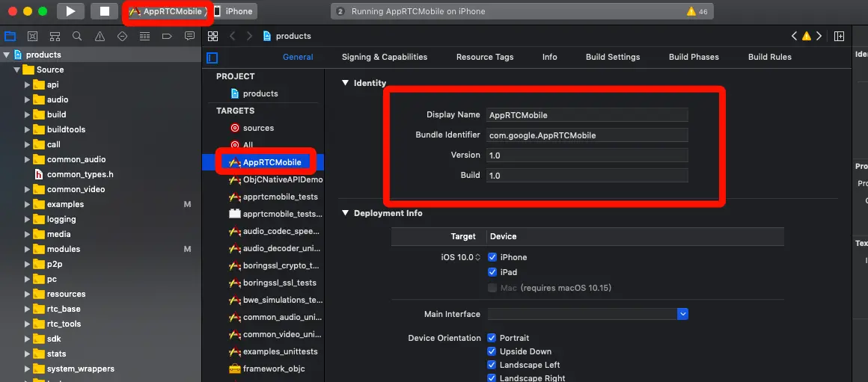
Task: Open the Symbol navigator
Action: pyautogui.click(x=55, y=36)
